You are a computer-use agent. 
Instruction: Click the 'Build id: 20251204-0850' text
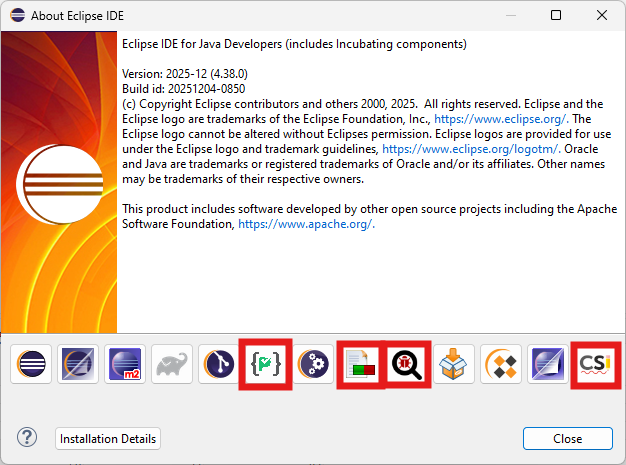click(184, 89)
